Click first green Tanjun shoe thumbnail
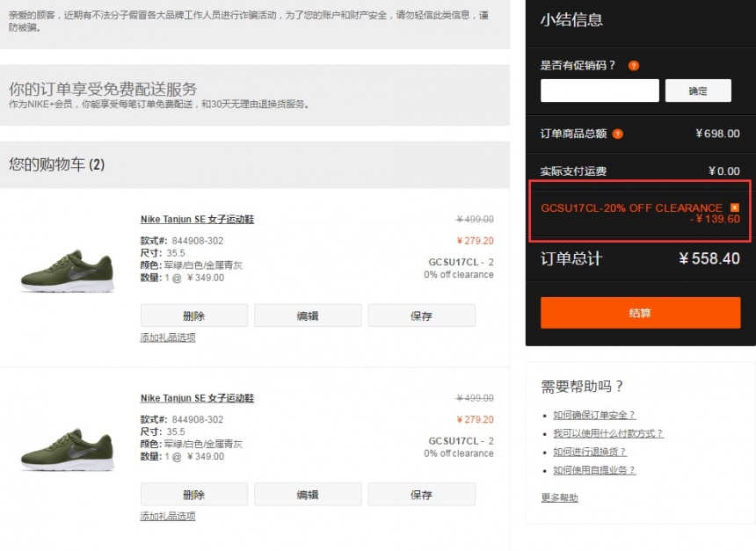Screen dimensions: 756x551 pyautogui.click(x=68, y=270)
